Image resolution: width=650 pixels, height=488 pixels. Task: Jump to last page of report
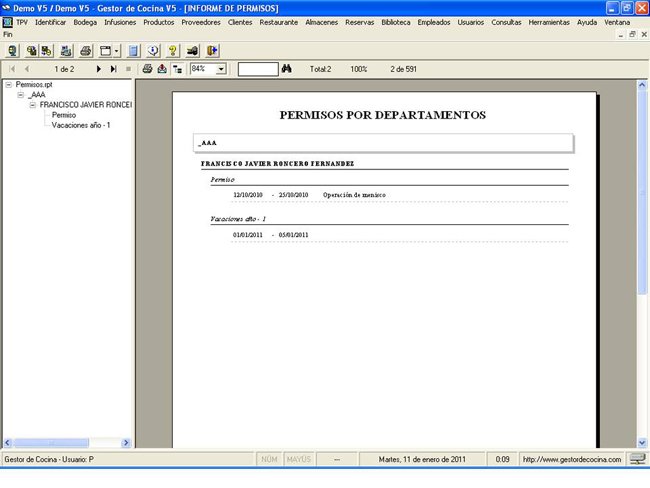click(114, 69)
